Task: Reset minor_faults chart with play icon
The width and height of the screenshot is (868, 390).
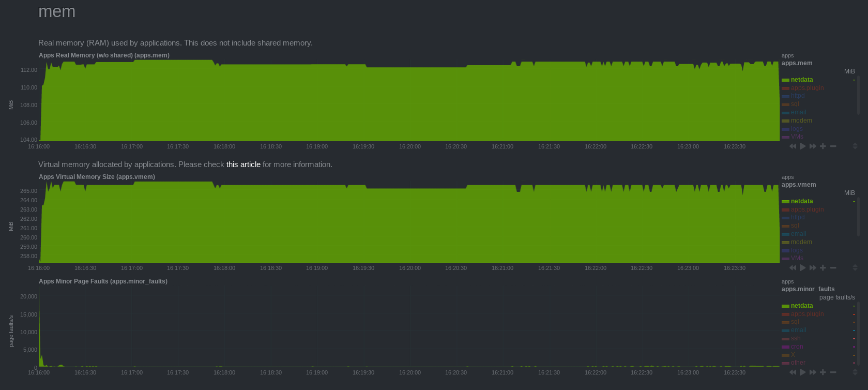Action: click(803, 372)
